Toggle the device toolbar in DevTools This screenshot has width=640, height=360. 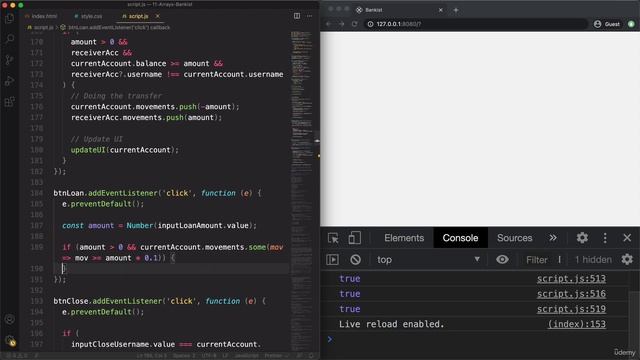click(x=354, y=238)
